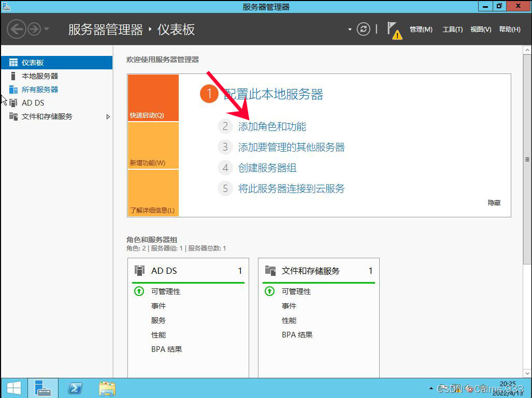Viewport: 532px width, 398px height.
Task: Click the 配置此本地服务器 link
Action: [273, 94]
